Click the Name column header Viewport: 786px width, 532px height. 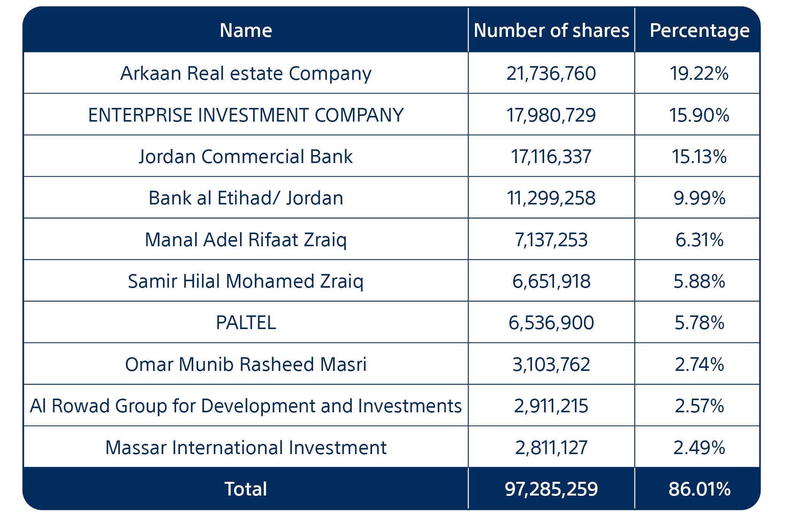pyautogui.click(x=246, y=30)
